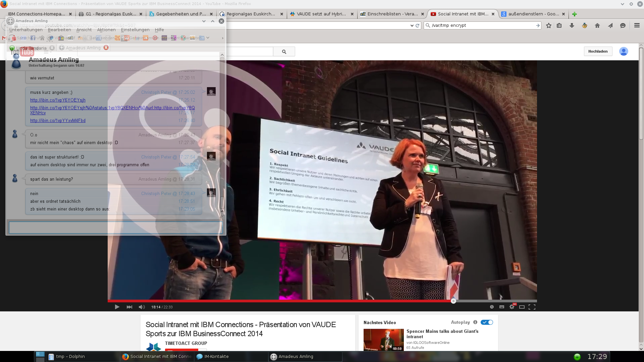
Task: Open video quality settings gear
Action: coord(512,307)
